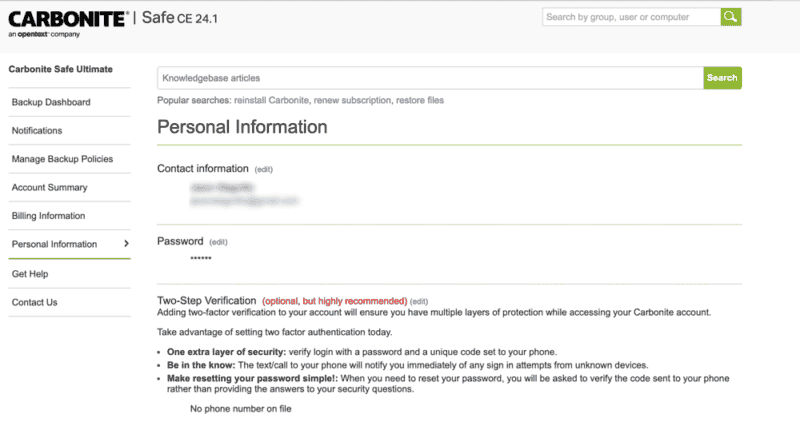
Task: Edit the Password
Action: click(218, 242)
